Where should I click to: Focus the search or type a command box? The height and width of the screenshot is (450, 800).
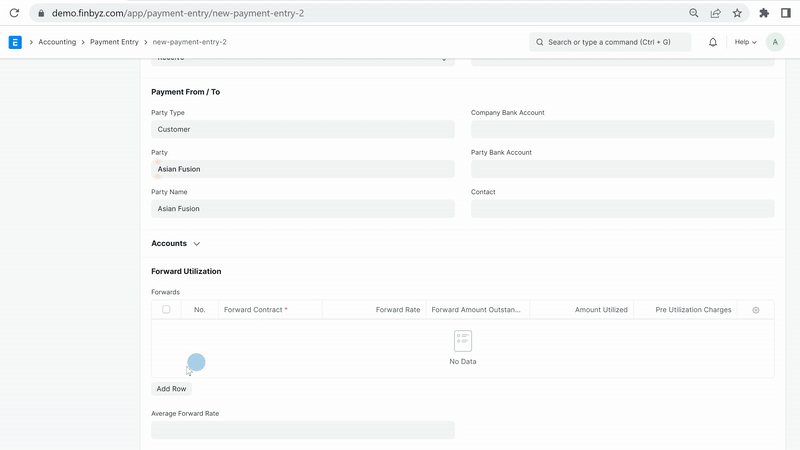click(610, 42)
